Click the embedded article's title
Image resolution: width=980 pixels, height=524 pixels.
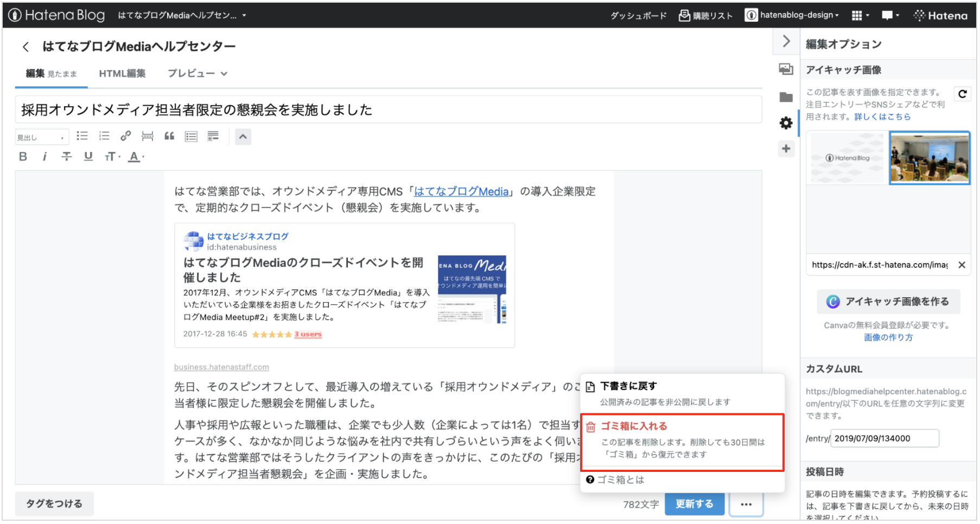click(303, 270)
